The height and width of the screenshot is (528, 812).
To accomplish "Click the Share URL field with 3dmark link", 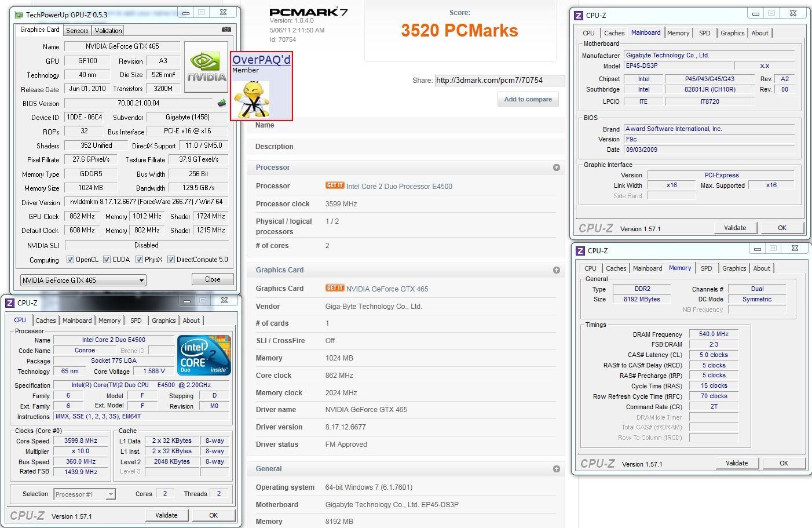I will click(x=500, y=81).
